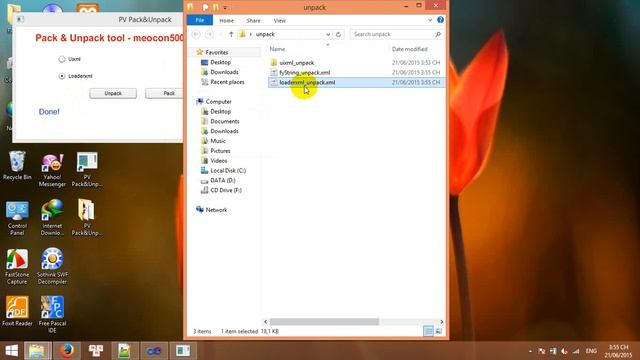This screenshot has width=640, height=360.
Task: Open Sothink SWF Decompiler desktop icon
Action: 52,267
